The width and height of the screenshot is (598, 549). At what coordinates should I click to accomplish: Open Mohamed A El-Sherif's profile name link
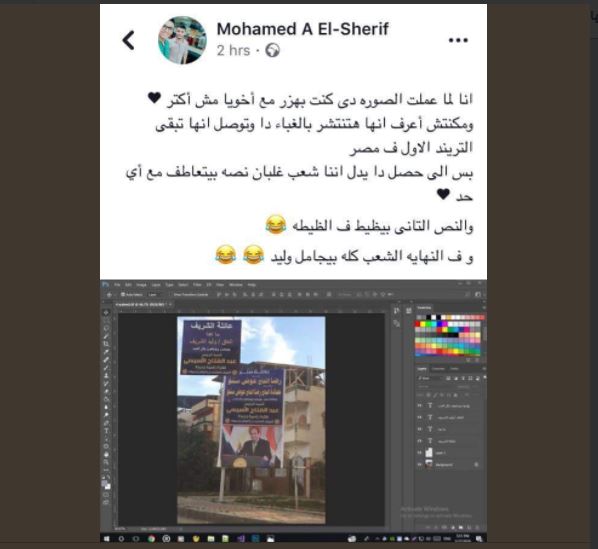point(302,29)
